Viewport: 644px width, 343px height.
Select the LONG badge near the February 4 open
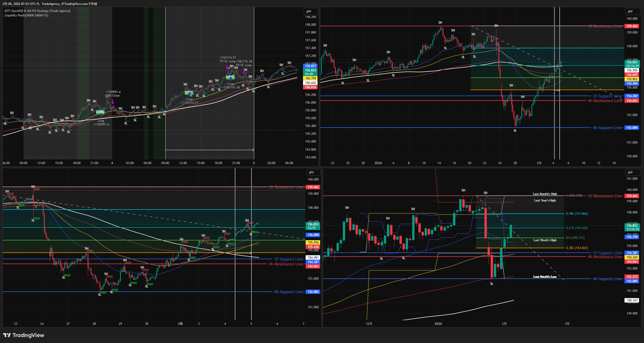(x=100, y=112)
